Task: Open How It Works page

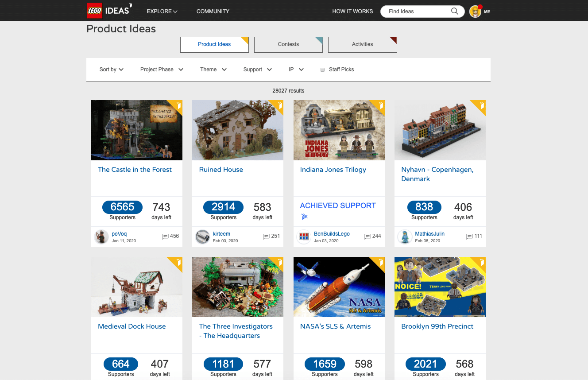Action: [x=352, y=12]
